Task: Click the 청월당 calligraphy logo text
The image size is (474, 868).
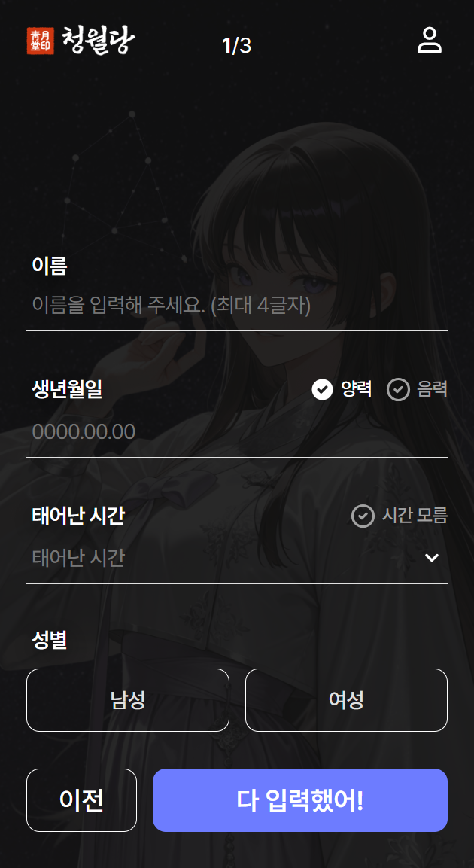Action: point(98,41)
